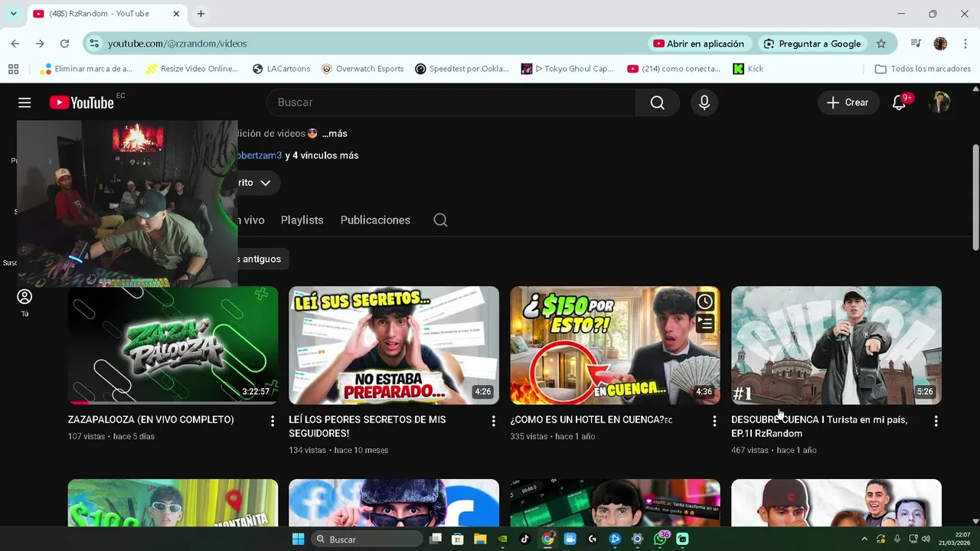Open File Explorer from the taskbar
The width and height of the screenshot is (980, 551).
pyautogui.click(x=479, y=539)
